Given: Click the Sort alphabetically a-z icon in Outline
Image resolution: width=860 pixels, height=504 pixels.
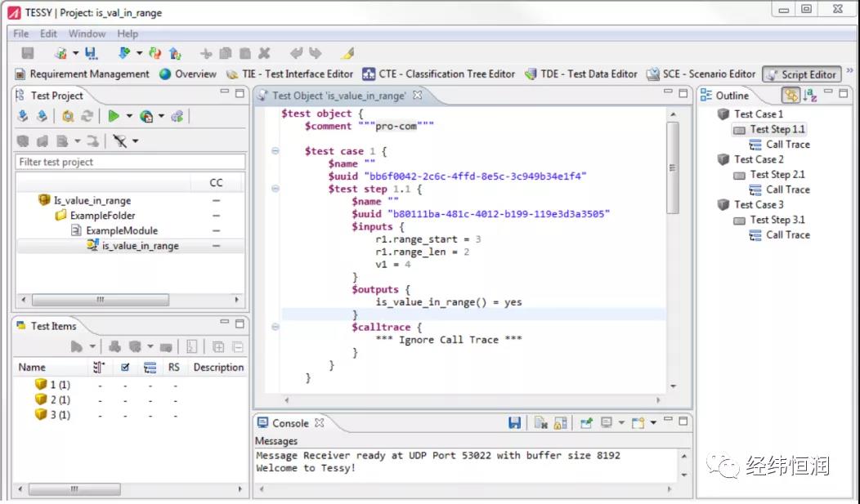Looking at the screenshot, I should tap(809, 96).
